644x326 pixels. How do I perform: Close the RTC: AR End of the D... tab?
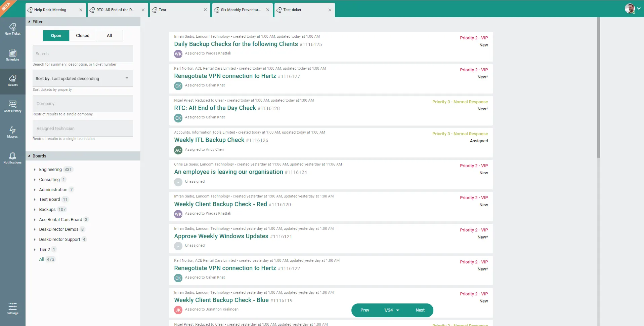(x=143, y=10)
